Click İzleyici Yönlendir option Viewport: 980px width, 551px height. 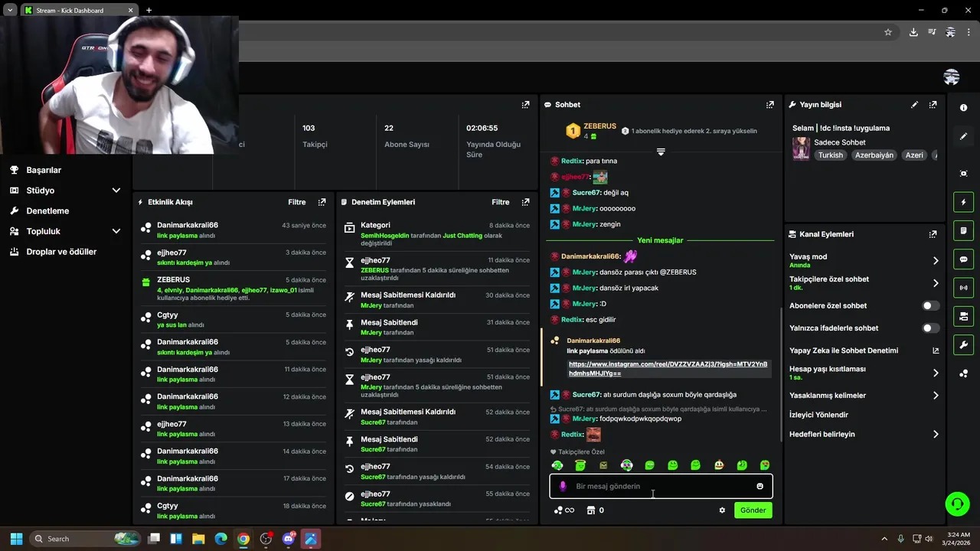pos(818,415)
